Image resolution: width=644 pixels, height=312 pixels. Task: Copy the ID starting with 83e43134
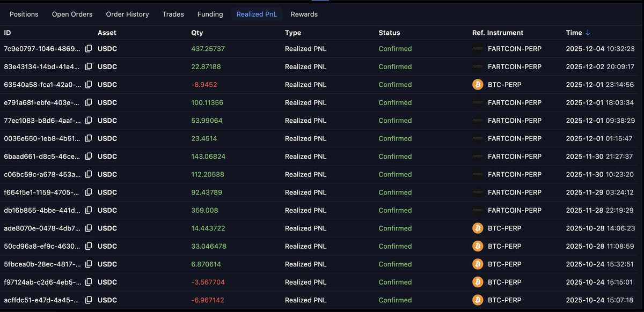tap(89, 67)
